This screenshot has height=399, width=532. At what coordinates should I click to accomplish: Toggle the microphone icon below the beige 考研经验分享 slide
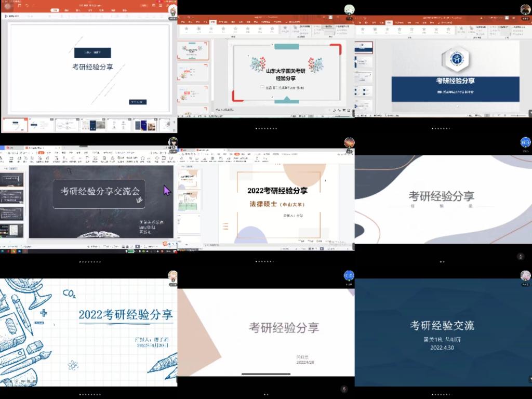343,389
